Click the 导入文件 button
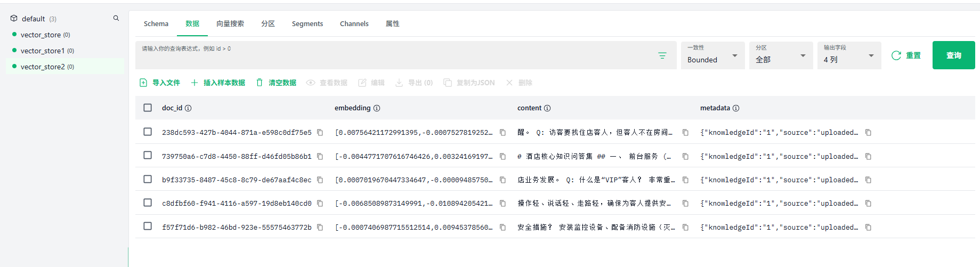Viewport: 980px width, 267px height. pos(160,83)
